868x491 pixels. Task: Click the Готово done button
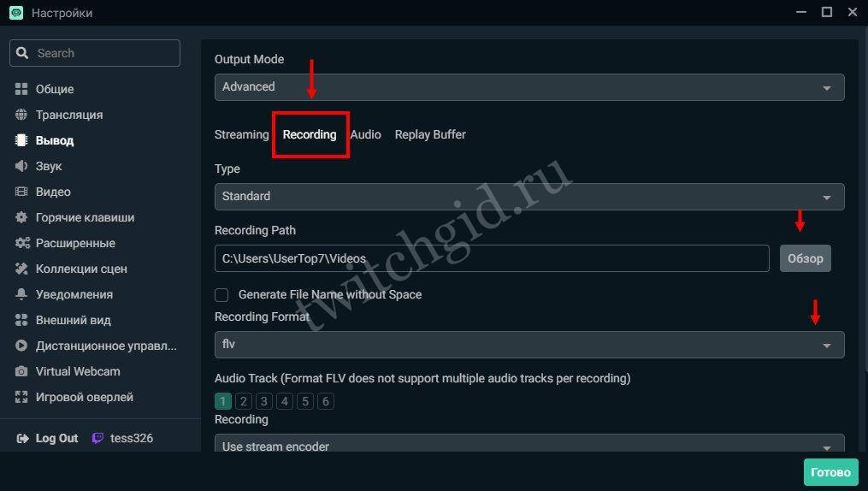[830, 472]
